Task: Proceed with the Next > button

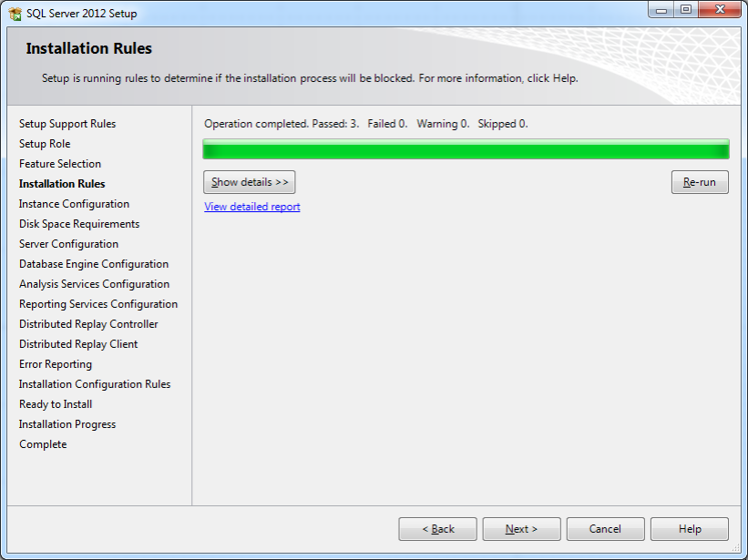Action: pos(521,529)
